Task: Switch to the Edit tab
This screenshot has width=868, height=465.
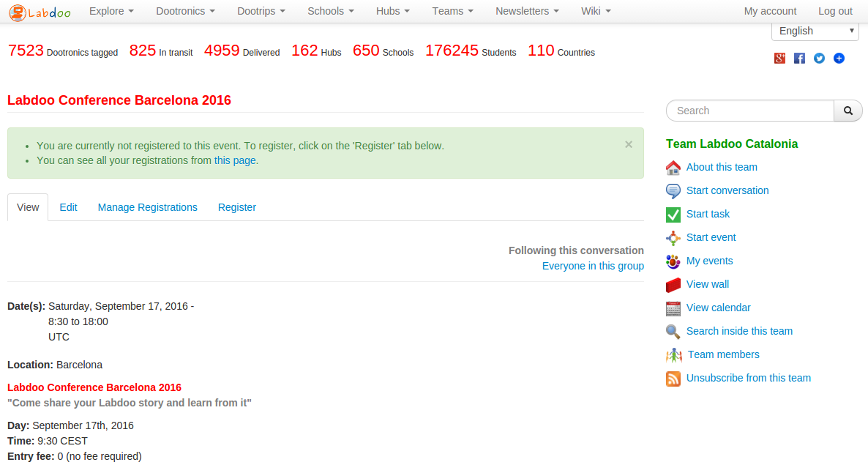Action: point(68,207)
